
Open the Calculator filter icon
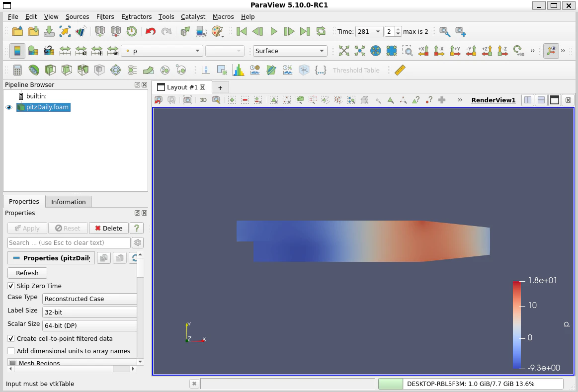[x=17, y=70]
